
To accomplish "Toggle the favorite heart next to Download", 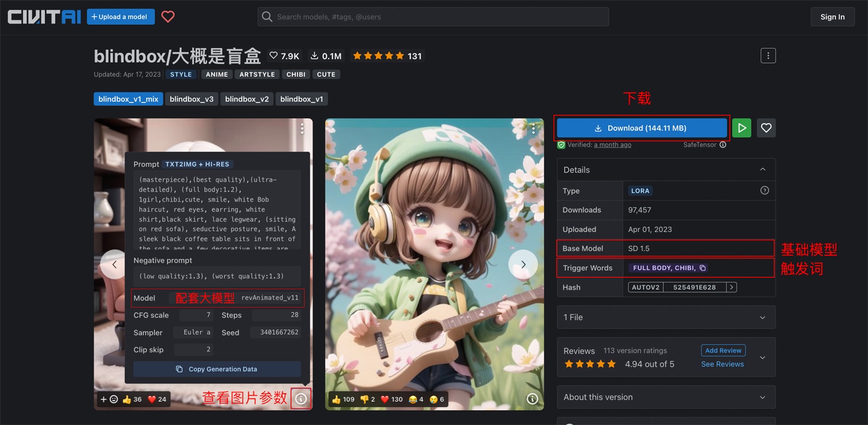I will pos(766,127).
